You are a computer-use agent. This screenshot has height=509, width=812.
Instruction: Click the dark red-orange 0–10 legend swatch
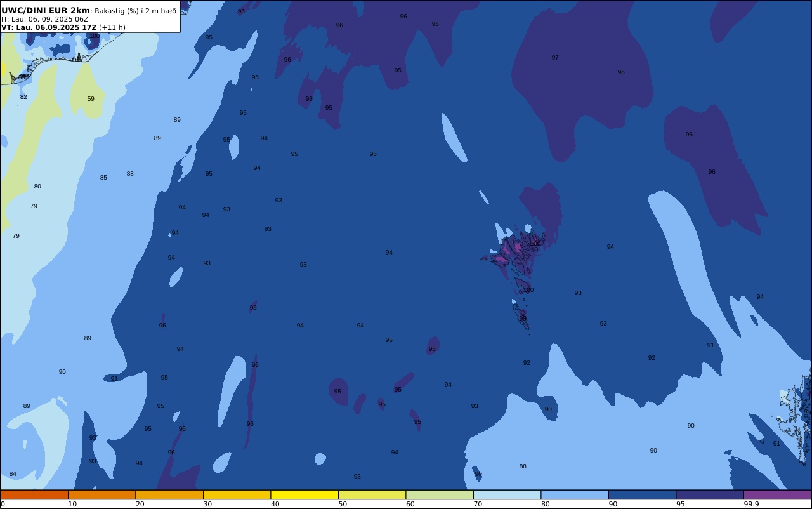(x=34, y=494)
